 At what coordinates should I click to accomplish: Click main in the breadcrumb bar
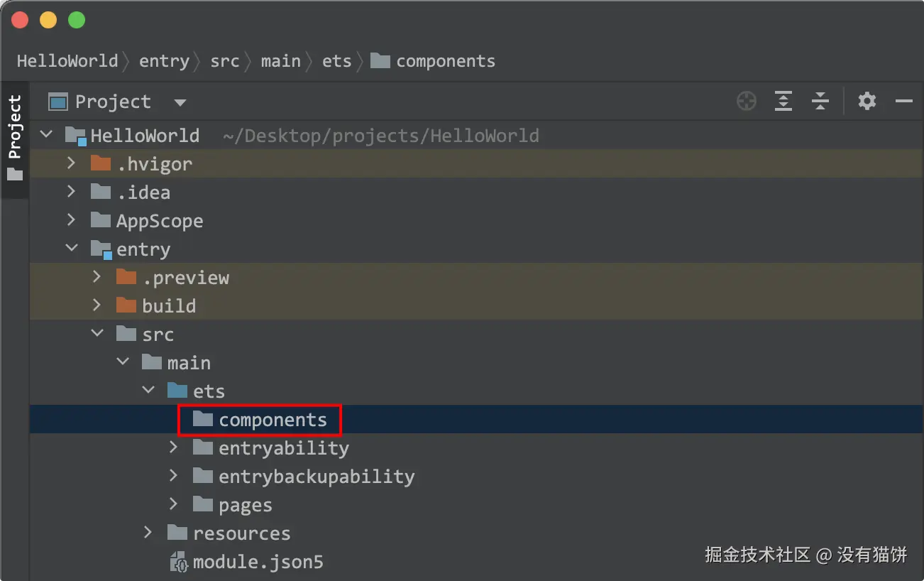[281, 62]
